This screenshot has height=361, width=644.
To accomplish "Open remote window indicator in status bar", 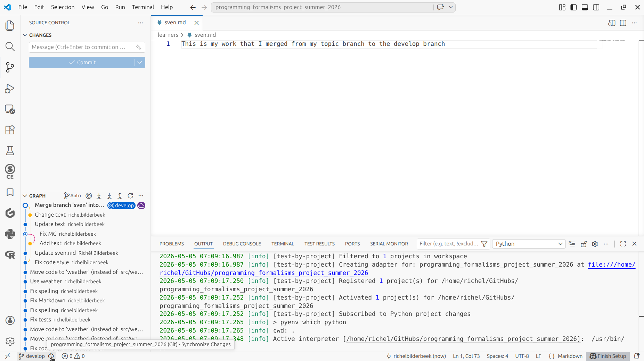I will (8, 356).
